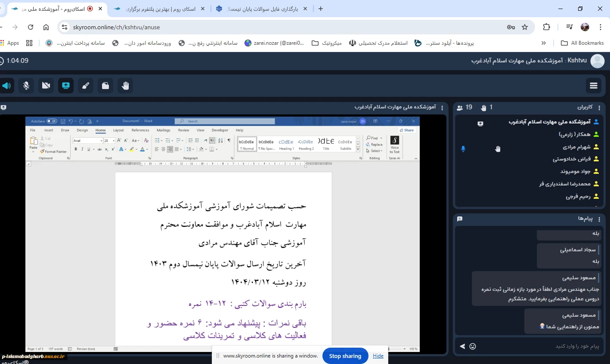Open the emoji picker in chat

pyautogui.click(x=473, y=346)
